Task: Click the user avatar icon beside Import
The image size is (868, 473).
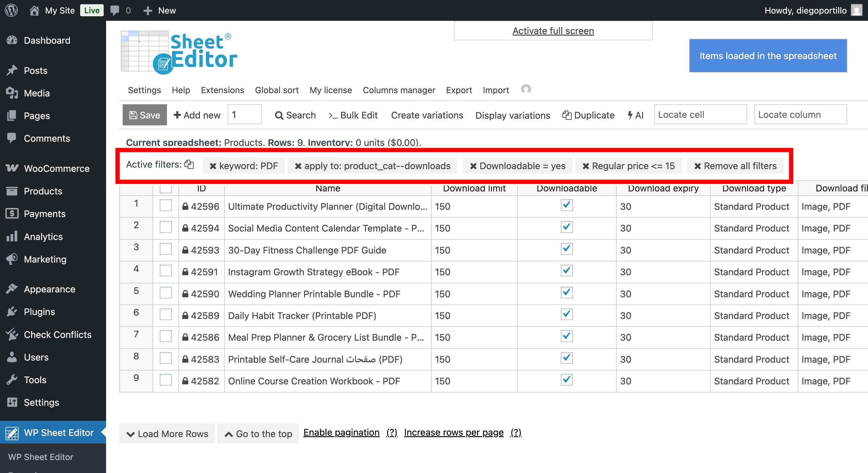Action: (x=526, y=89)
